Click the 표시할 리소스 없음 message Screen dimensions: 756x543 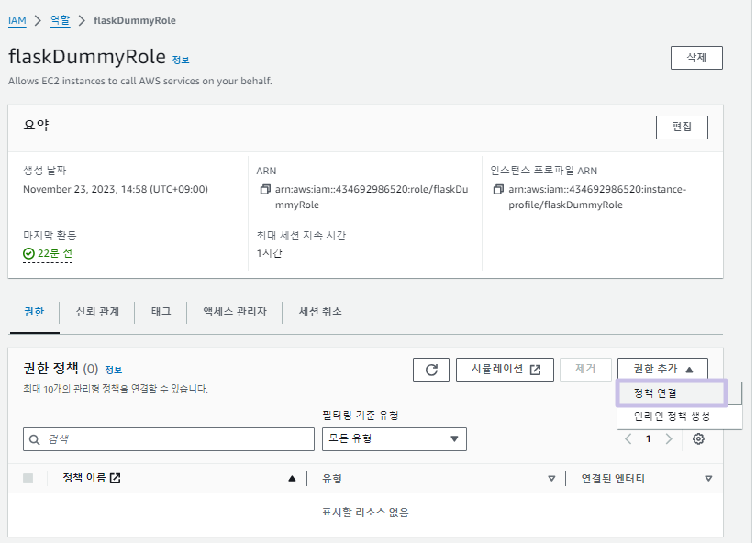tap(365, 513)
